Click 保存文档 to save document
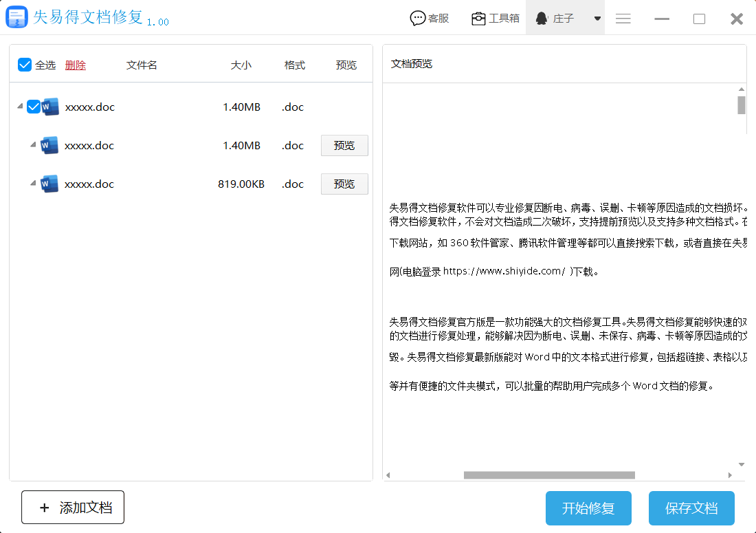 pyautogui.click(x=691, y=508)
